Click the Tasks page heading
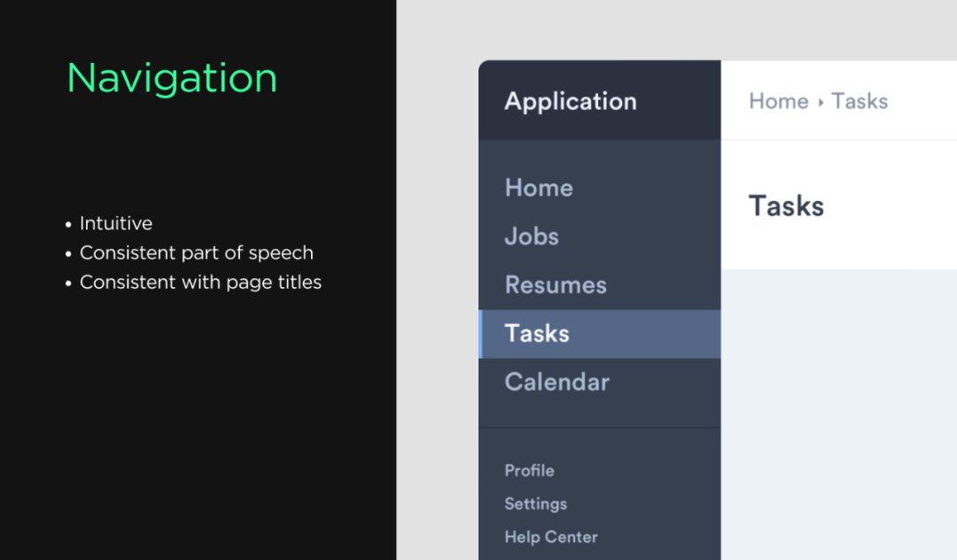This screenshot has width=957, height=560. tap(786, 206)
